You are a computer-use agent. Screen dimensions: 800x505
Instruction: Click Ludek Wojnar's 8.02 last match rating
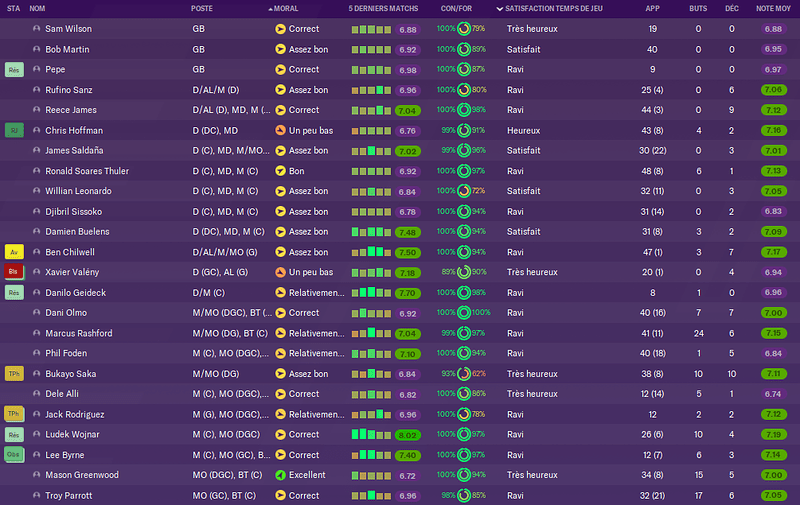coord(408,435)
